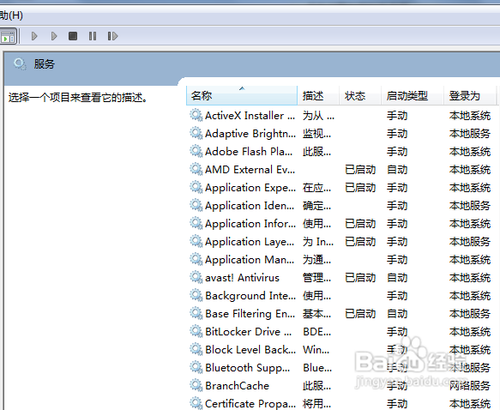This screenshot has height=410, width=500.
Task: Click the AMD External Ev... service name
Action: point(250,170)
